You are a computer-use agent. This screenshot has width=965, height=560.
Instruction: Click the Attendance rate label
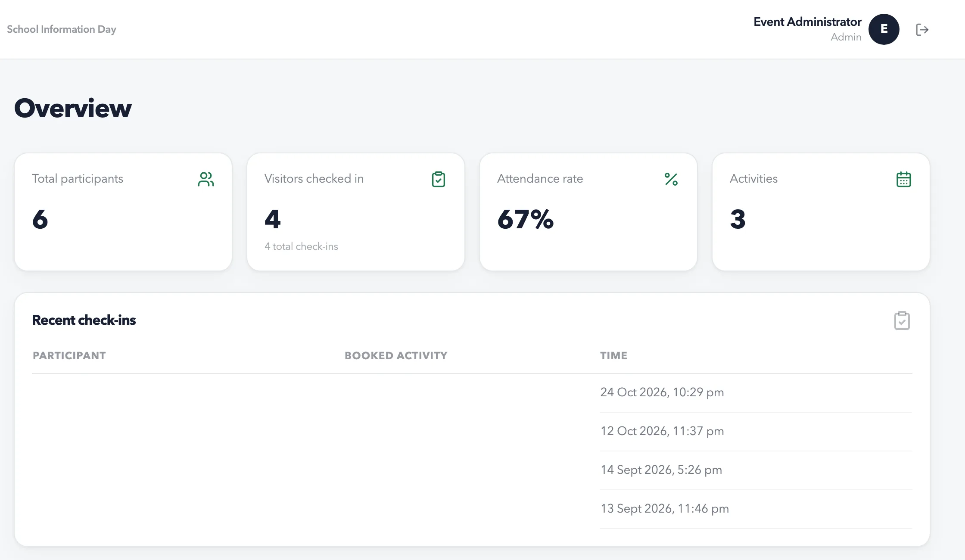pos(540,179)
